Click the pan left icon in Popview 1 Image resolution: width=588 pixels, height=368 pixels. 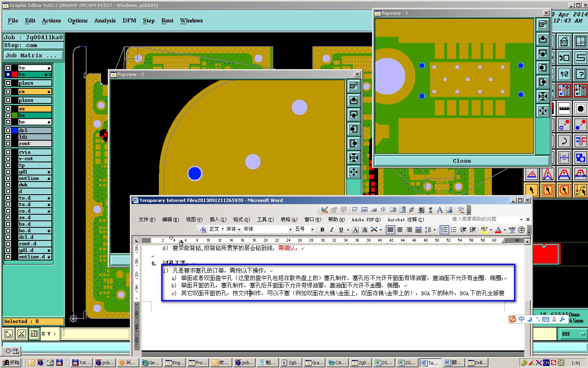point(543,68)
